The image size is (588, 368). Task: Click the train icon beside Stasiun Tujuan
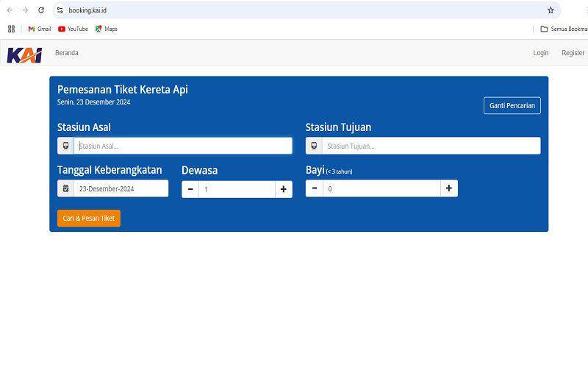tap(314, 146)
